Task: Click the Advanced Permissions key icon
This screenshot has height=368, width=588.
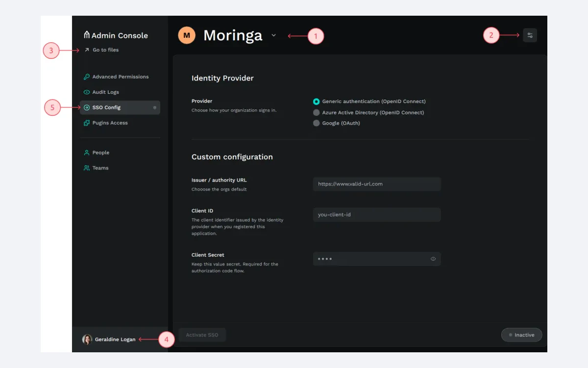Action: pyautogui.click(x=87, y=77)
